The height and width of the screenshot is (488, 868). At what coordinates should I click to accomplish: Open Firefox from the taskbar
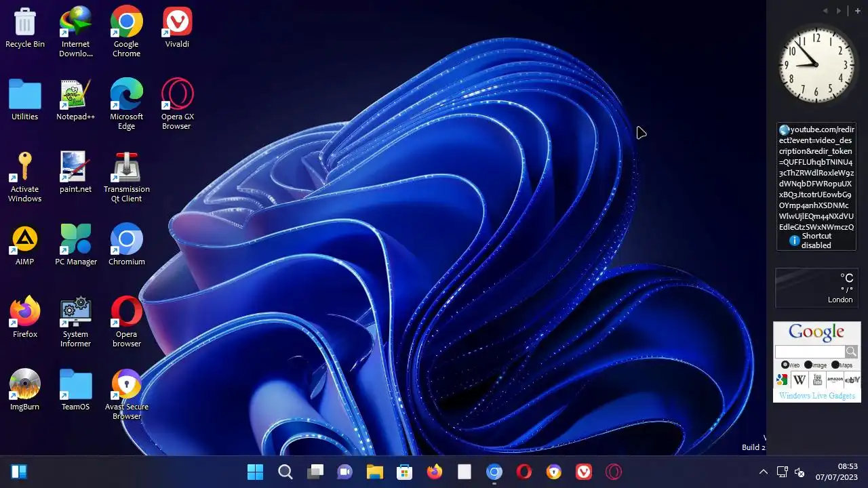[x=435, y=472]
